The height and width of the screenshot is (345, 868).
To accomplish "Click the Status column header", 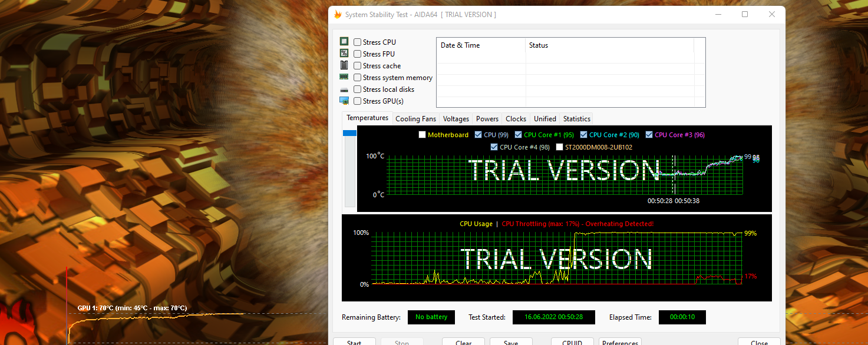I will click(610, 45).
